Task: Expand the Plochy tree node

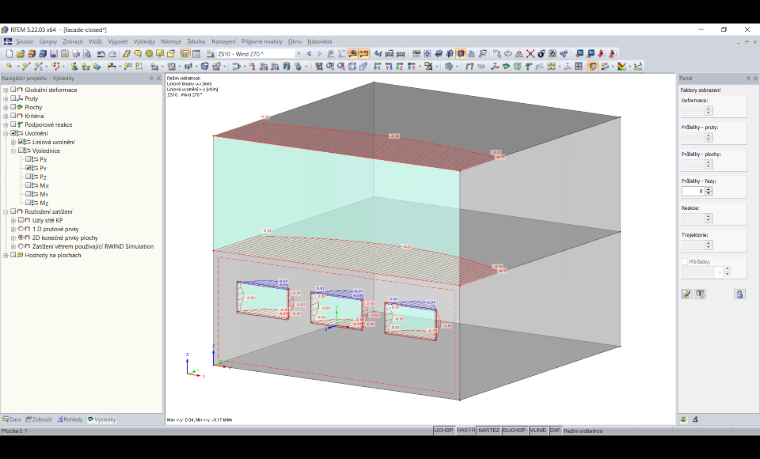Action: click(6, 107)
